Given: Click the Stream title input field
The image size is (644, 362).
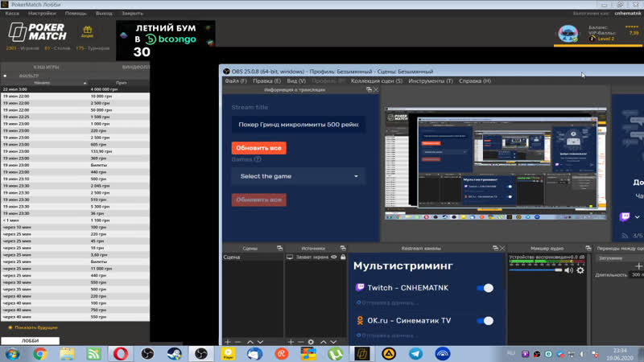Looking at the screenshot, I should pyautogui.click(x=299, y=125).
